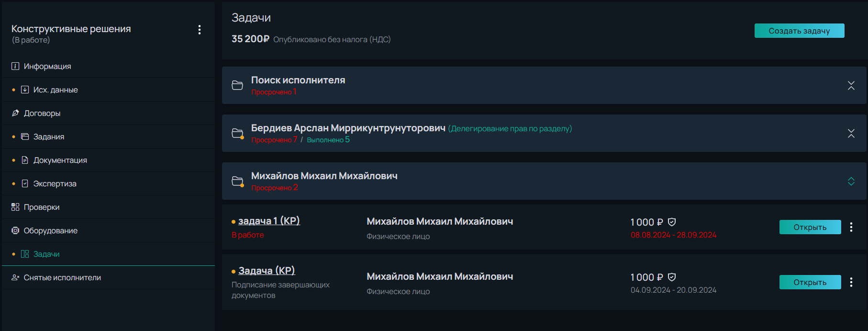Expand the Бердиев Арслан Миррикунтрунуторович group
This screenshot has width=868, height=331.
coord(851,133)
